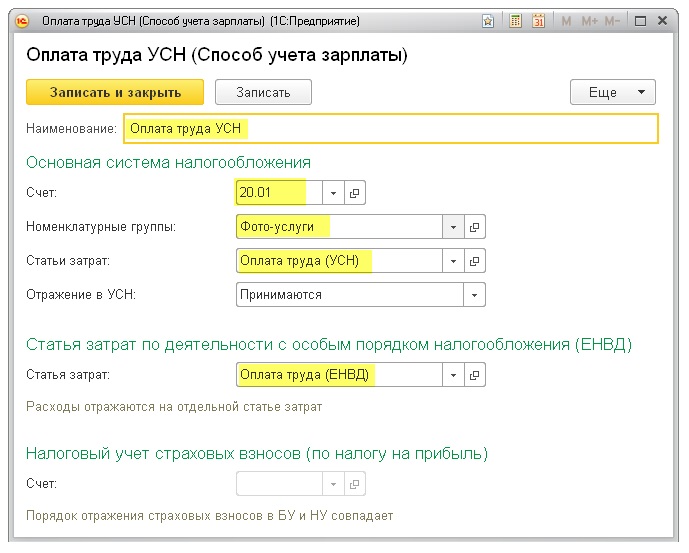The width and height of the screenshot is (689, 553).
Task: Open the calculator icon in title bar
Action: [515, 21]
